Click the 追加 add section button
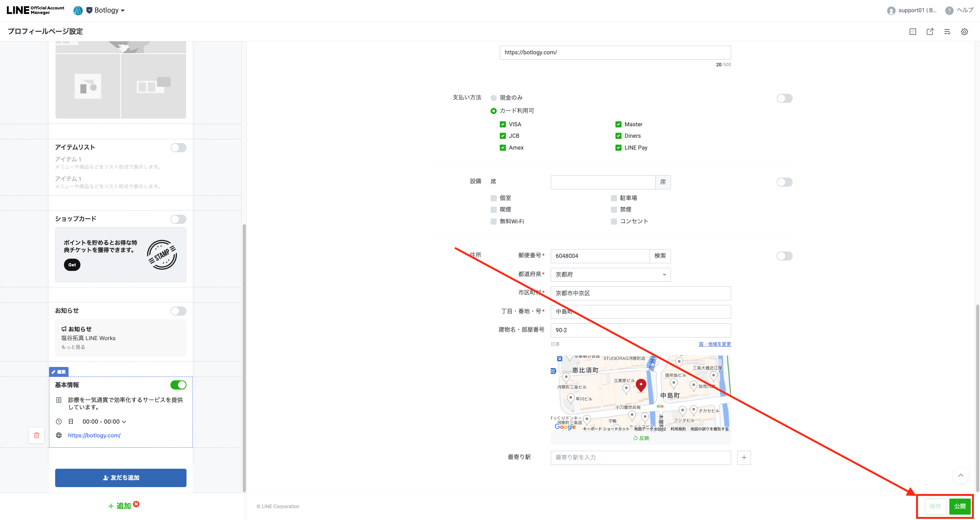The image size is (980, 520). [119, 506]
